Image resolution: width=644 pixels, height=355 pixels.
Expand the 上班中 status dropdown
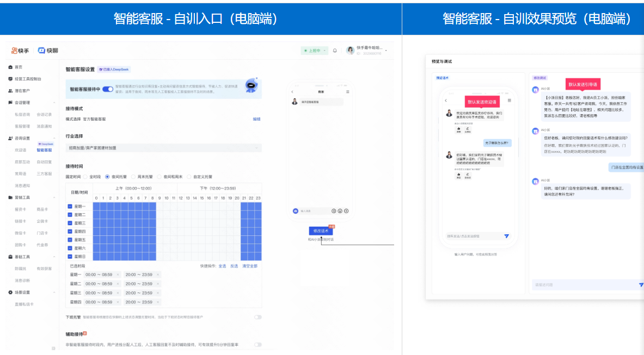324,51
